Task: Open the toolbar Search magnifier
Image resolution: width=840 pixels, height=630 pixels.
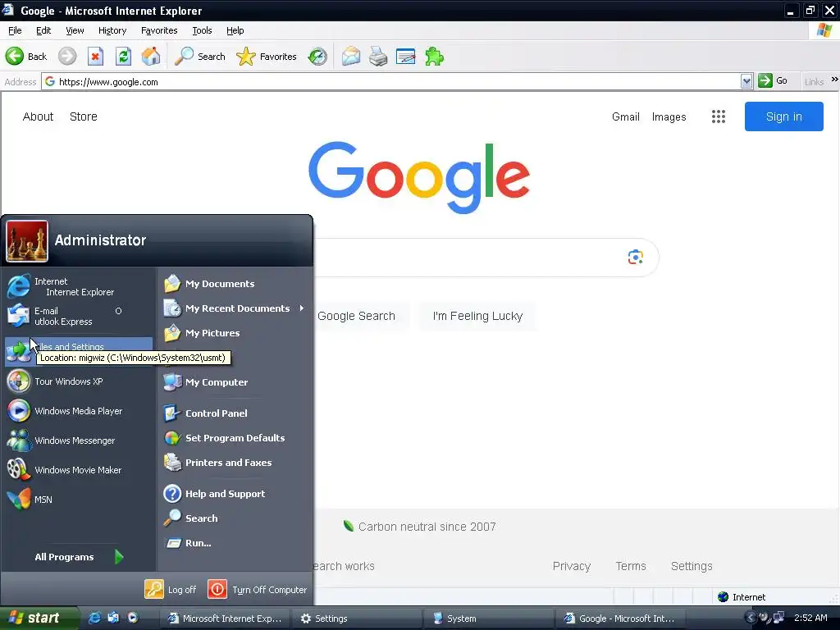Action: (x=185, y=57)
